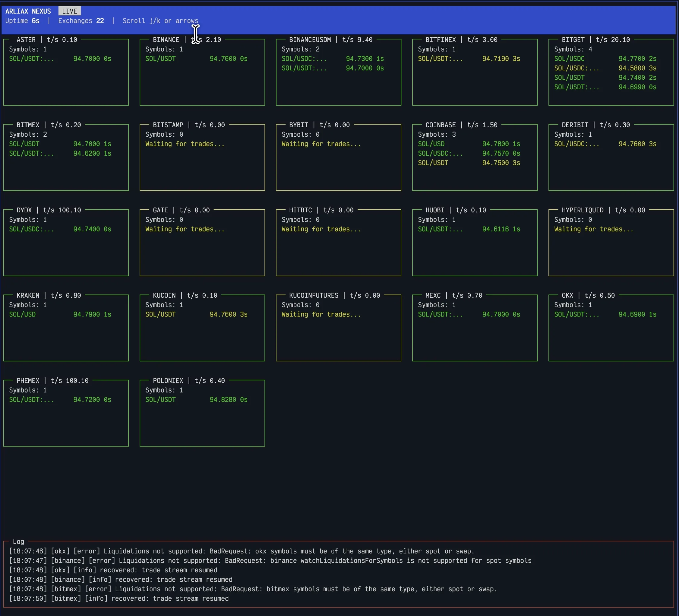Select the HUOBI panel header
Screen dimensions: 679x616
456,210
